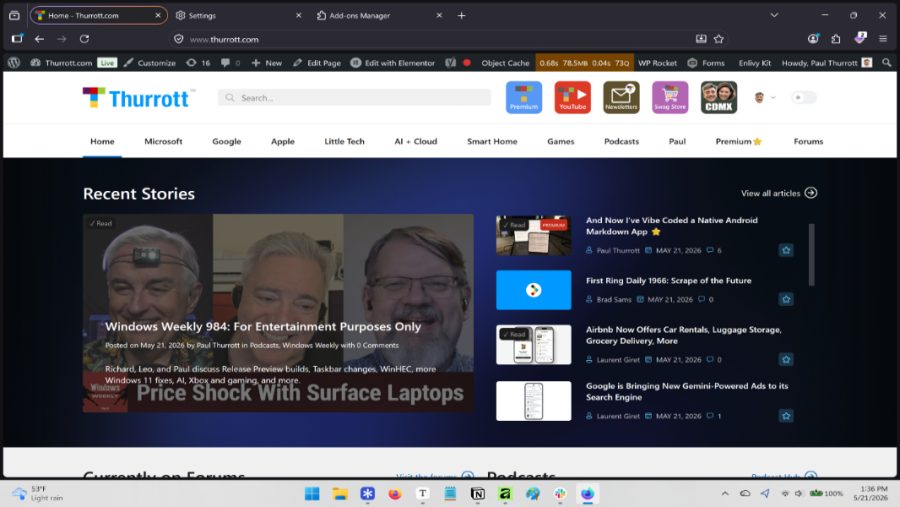Click the URL address bar
Image resolution: width=900 pixels, height=507 pixels.
(x=436, y=39)
